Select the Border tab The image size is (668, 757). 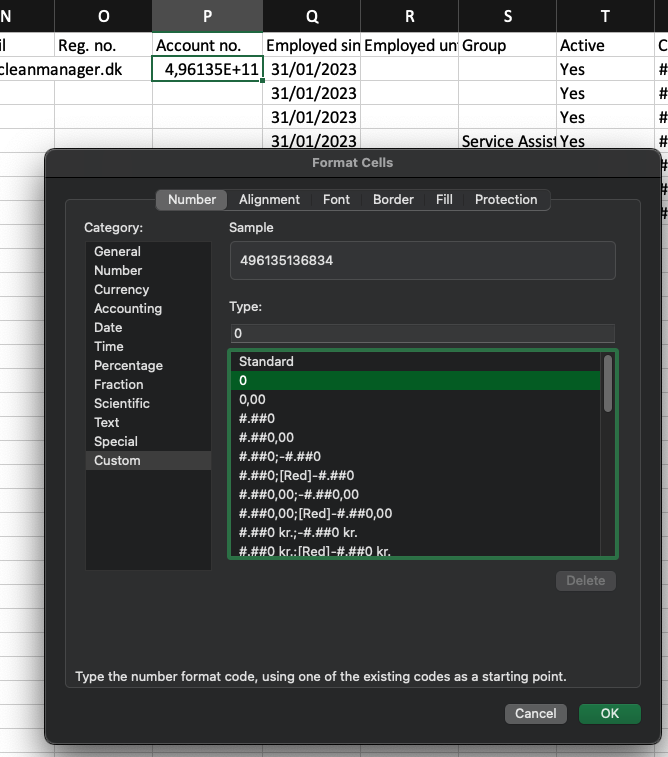point(393,199)
